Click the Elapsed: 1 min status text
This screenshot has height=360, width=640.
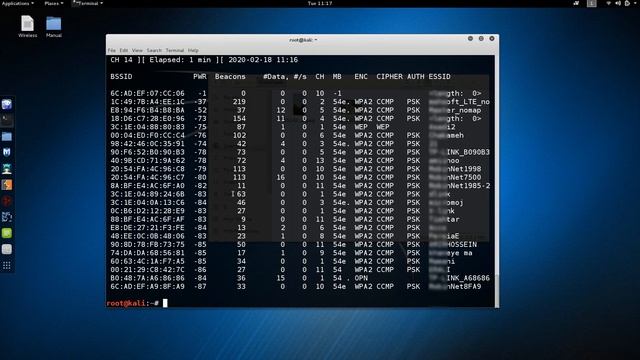(x=180, y=60)
